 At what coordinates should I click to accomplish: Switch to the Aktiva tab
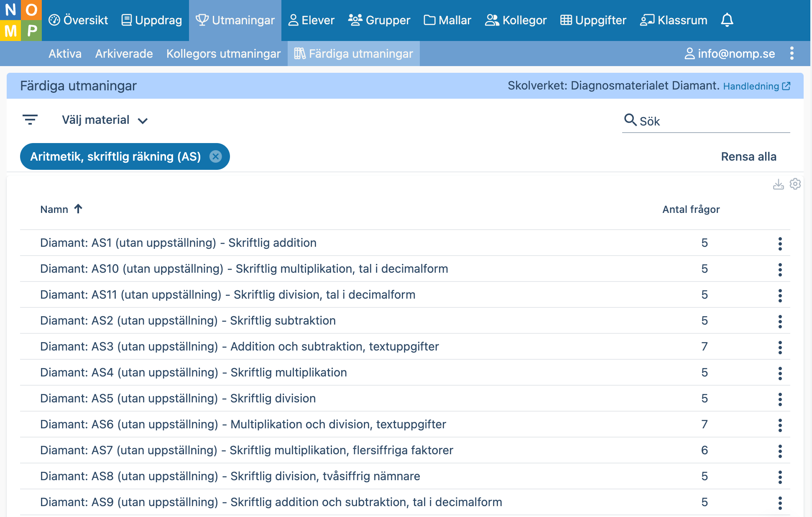(65, 54)
